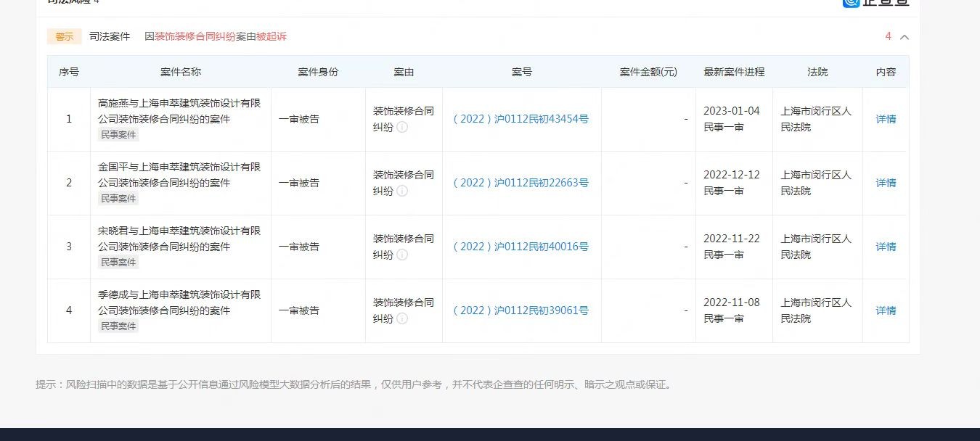Open 详情 for the 宋晓君 case
This screenshot has width=980, height=441.
[886, 247]
